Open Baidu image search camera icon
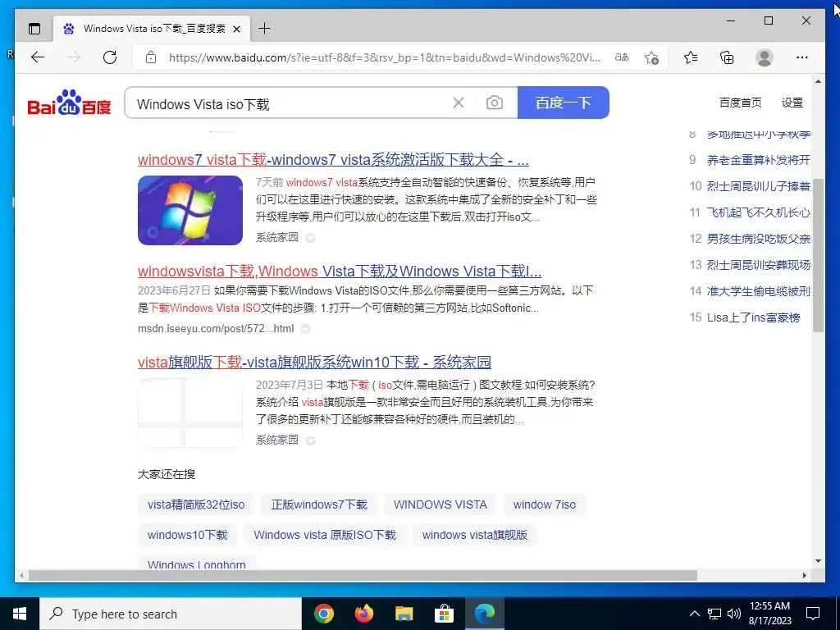The width and height of the screenshot is (840, 630). coord(495,103)
